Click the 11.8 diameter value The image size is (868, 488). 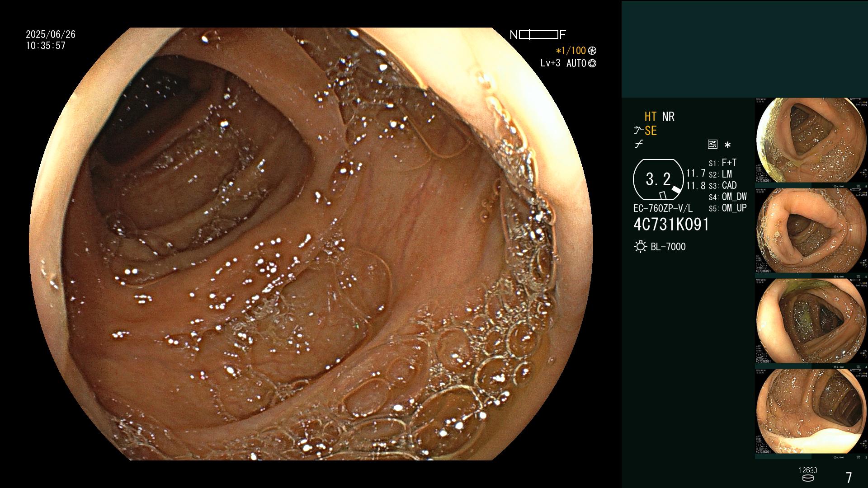pos(696,186)
